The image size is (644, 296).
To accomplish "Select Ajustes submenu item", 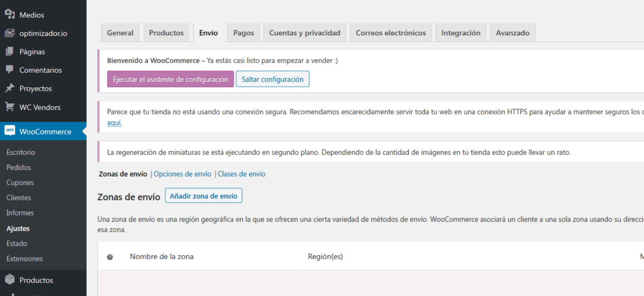I will click(18, 229).
